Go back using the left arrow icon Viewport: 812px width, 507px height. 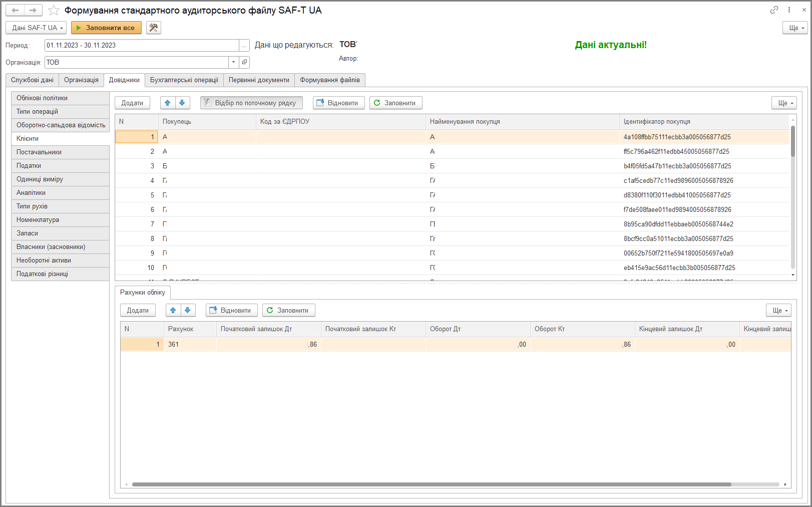click(15, 10)
